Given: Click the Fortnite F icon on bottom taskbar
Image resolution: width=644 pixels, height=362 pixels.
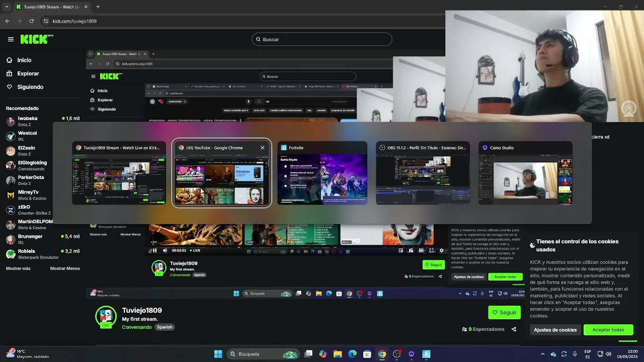Looking at the screenshot, I should [426, 354].
